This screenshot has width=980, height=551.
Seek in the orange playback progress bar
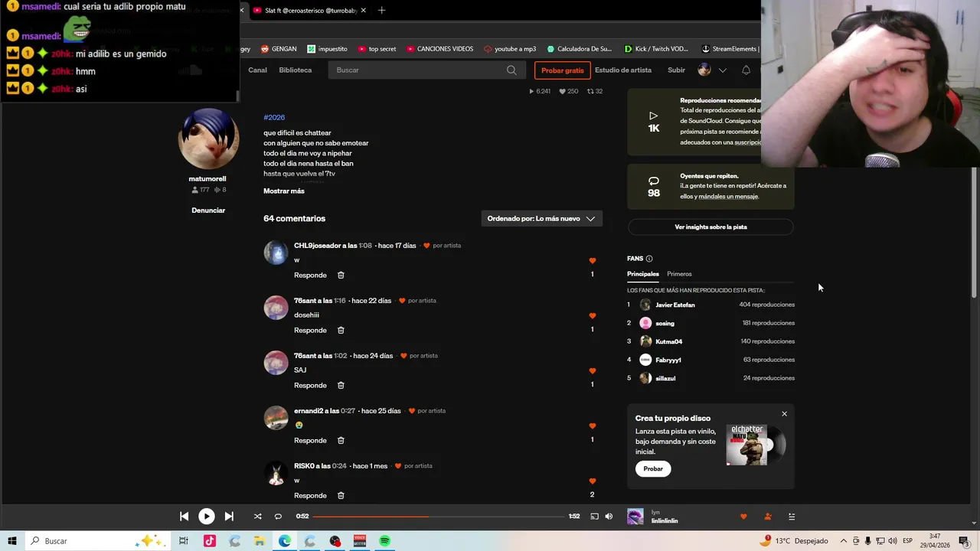tap(437, 517)
